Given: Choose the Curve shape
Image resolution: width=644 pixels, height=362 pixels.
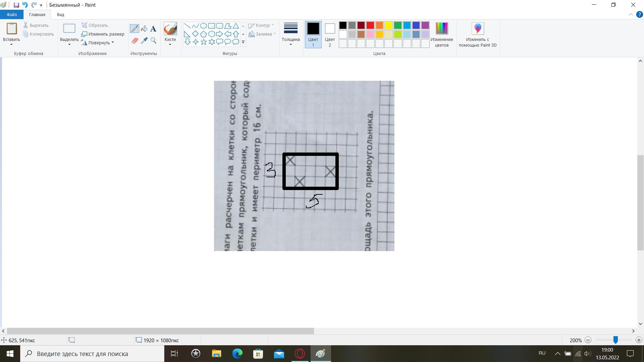Looking at the screenshot, I should point(196,26).
